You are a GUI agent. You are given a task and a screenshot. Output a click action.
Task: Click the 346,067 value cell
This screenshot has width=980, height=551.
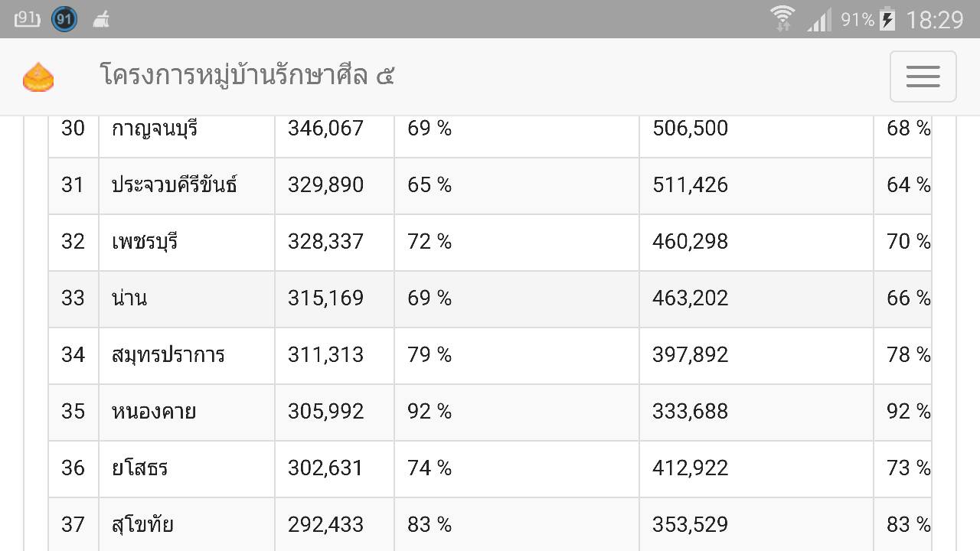[335, 129]
